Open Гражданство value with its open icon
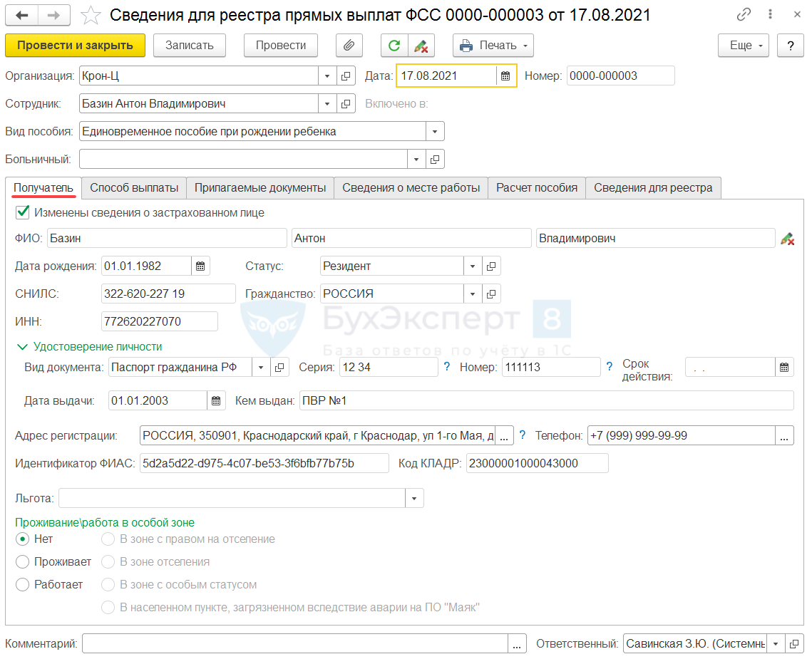The width and height of the screenshot is (812, 659). pos(491,294)
